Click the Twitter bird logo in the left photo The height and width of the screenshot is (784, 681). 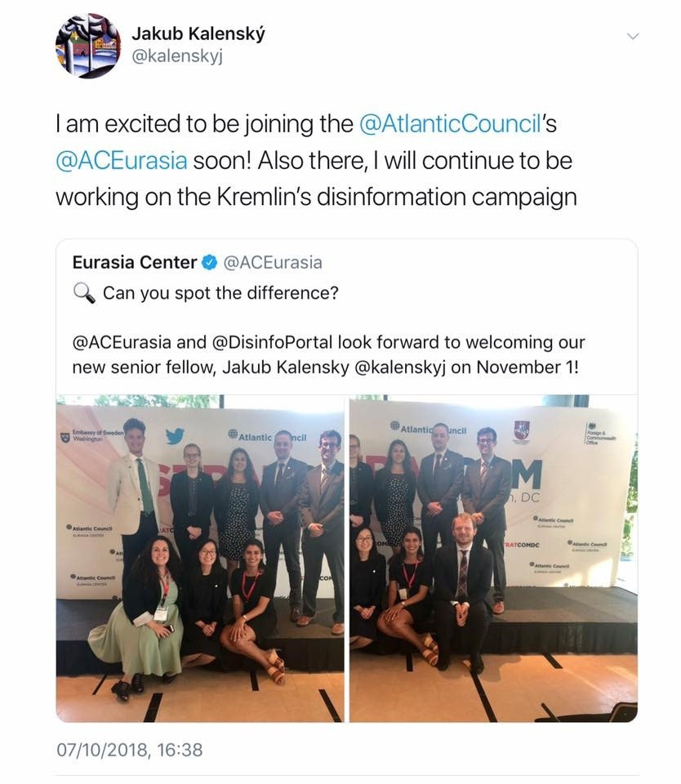point(175,435)
